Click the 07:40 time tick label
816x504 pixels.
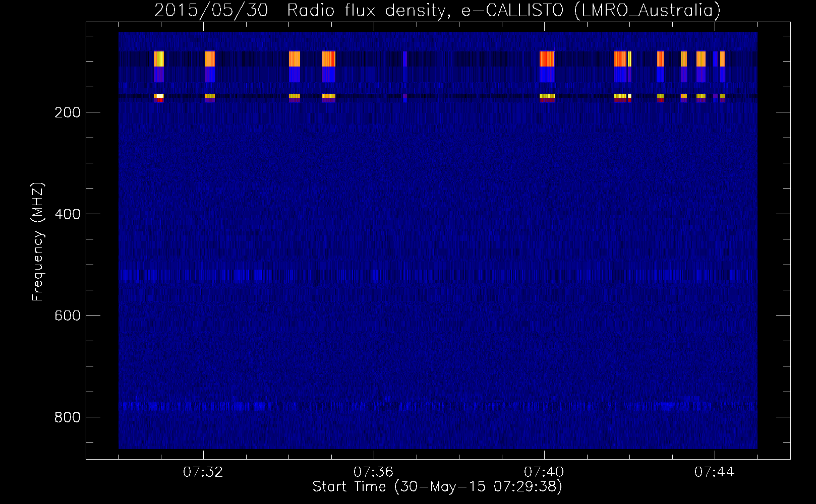tap(544, 472)
